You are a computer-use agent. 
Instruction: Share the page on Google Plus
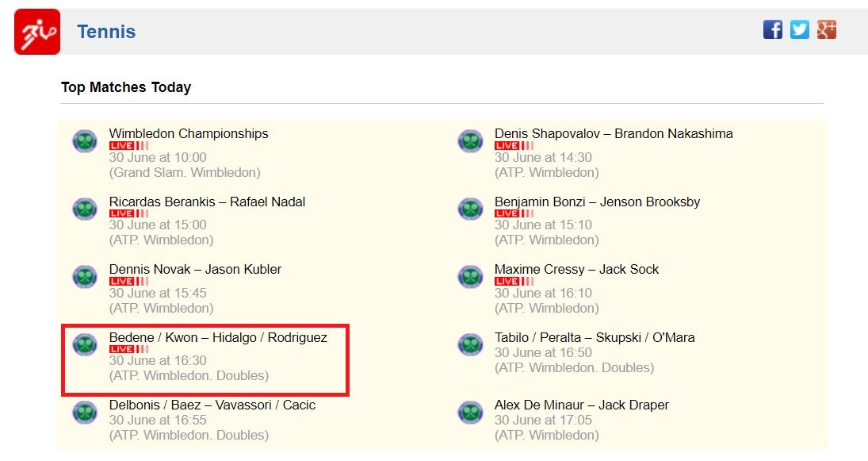[x=827, y=29]
